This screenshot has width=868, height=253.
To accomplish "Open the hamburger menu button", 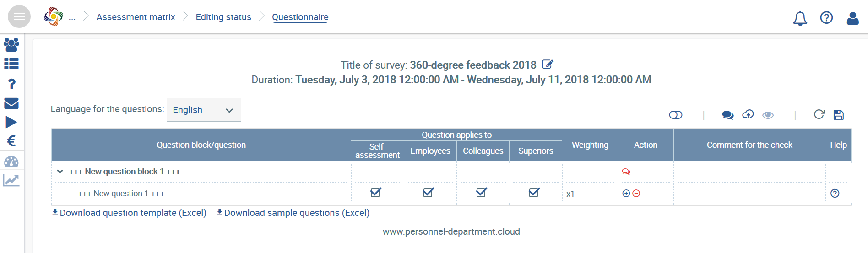I will [19, 17].
